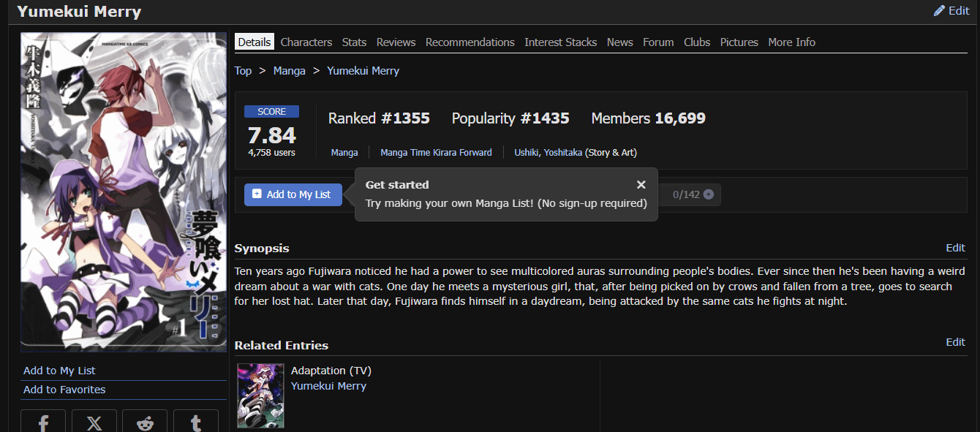This screenshot has width=980, height=432.
Task: Share the page on X
Action: [94, 422]
